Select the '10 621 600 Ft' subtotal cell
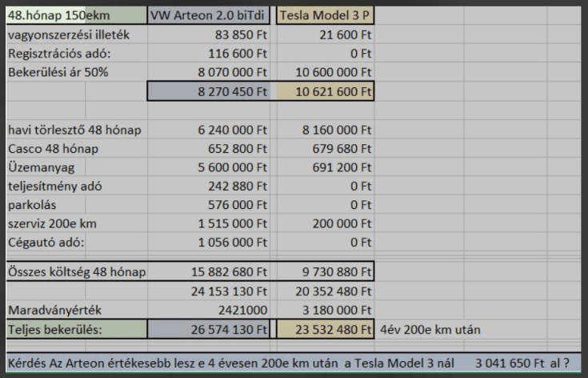Screen dimensions: 588x378 point(326,91)
